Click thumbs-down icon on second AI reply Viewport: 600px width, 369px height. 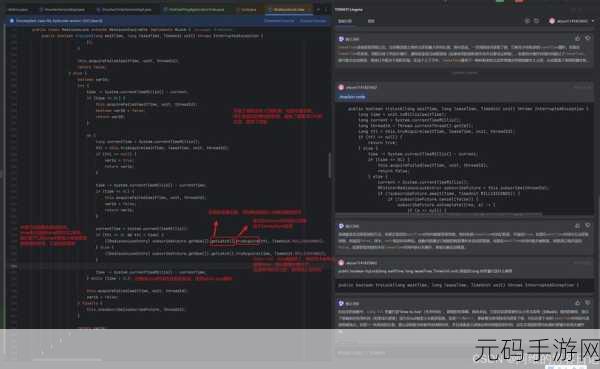tap(588, 226)
